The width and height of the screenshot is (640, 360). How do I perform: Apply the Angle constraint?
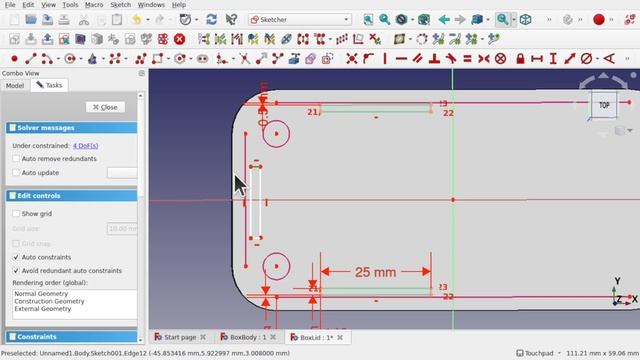[x=609, y=59]
